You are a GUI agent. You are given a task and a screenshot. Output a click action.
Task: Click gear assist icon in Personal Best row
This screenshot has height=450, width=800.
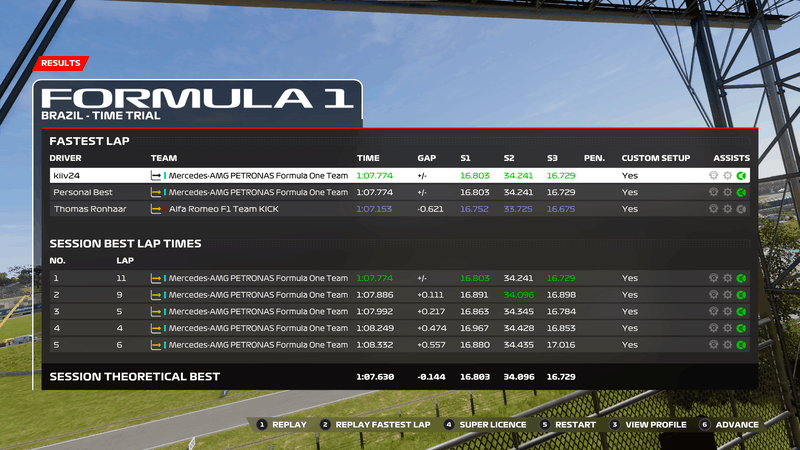click(728, 192)
